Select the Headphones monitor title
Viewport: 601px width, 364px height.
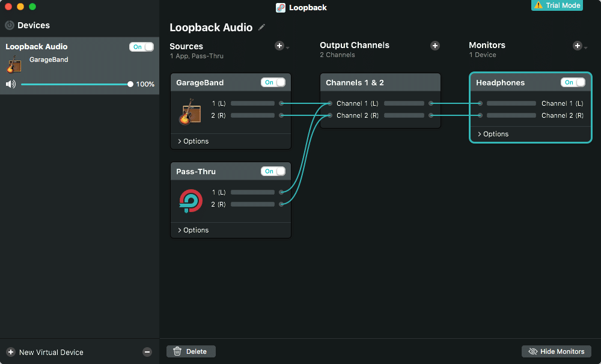[500, 83]
